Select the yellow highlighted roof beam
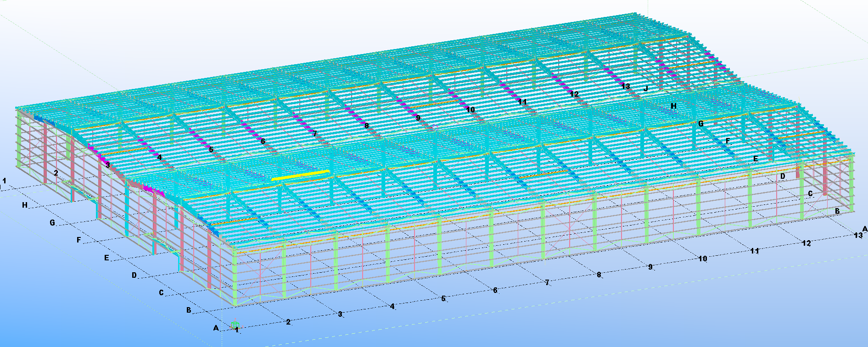 pos(301,176)
